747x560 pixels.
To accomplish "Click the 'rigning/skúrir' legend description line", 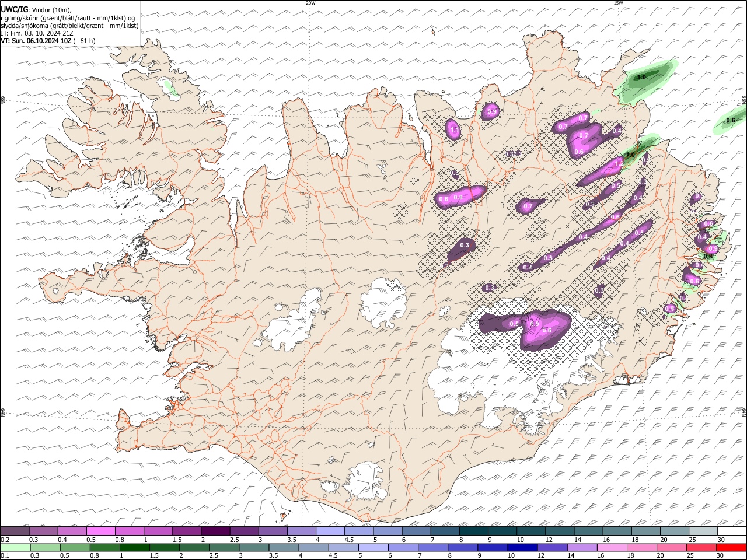I will click(x=68, y=18).
